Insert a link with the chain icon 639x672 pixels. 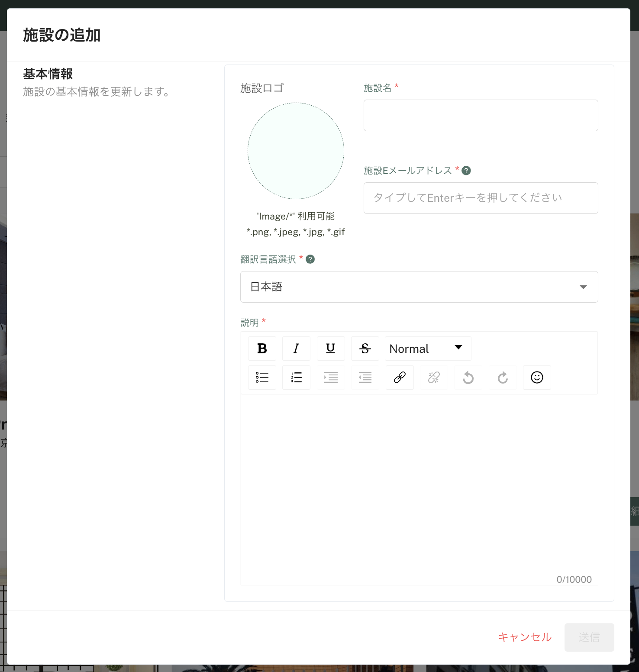click(400, 378)
